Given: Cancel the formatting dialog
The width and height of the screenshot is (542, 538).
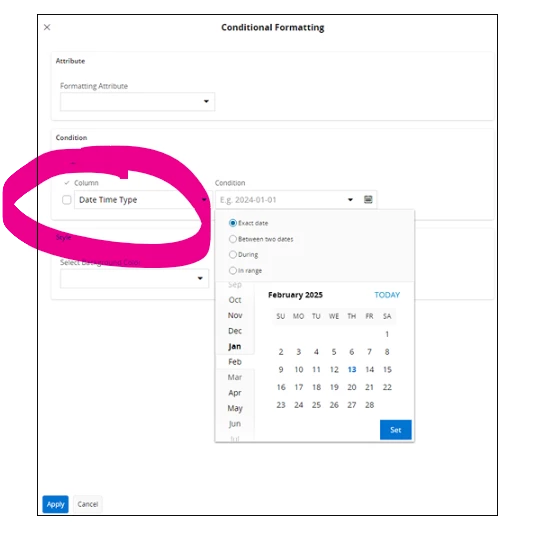Looking at the screenshot, I should pos(88,504).
